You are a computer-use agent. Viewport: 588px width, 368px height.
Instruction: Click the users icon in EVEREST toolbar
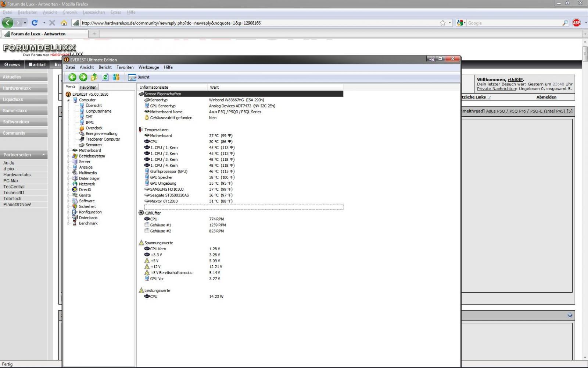[x=116, y=77]
